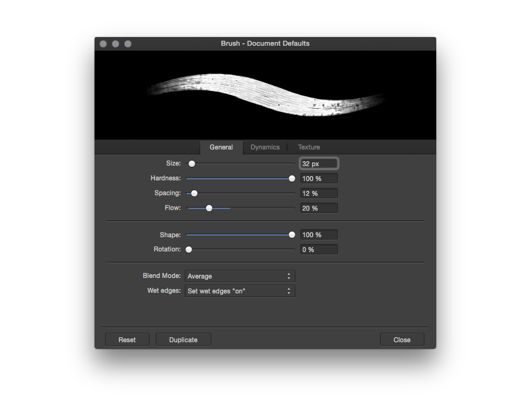Focus the Shape value field
The image size is (519, 420).
pos(319,235)
